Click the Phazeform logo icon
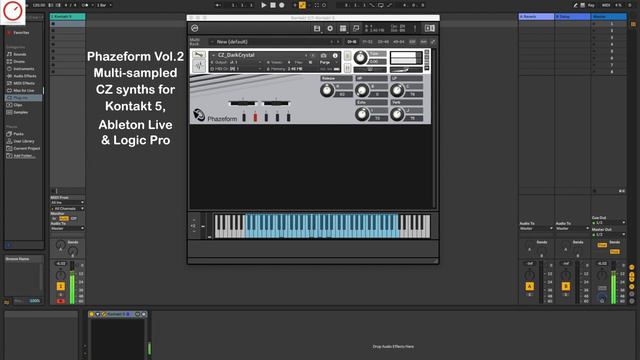 (x=199, y=115)
